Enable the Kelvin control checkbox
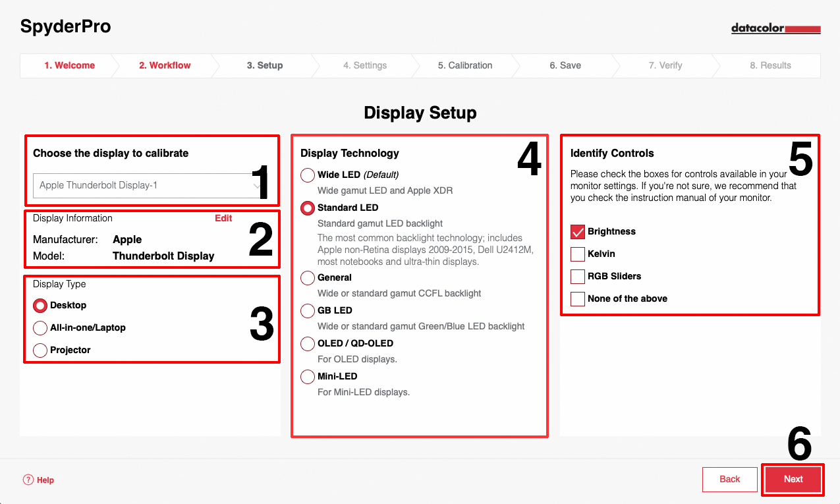The image size is (840, 504). point(578,254)
